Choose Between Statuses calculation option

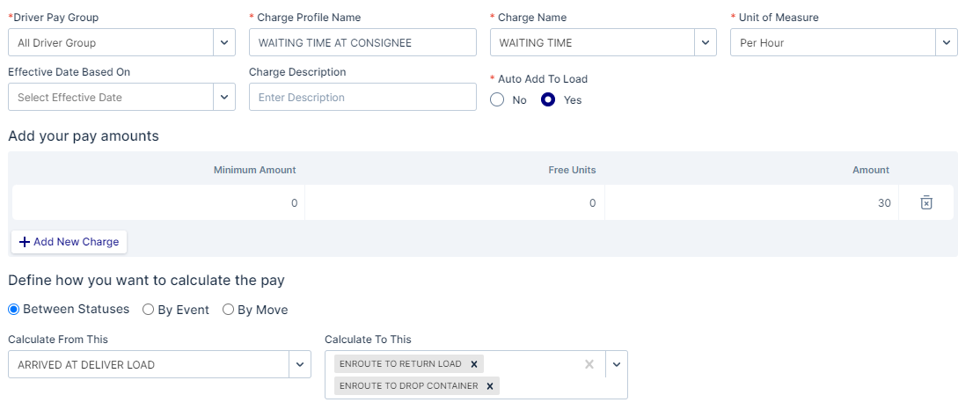tap(14, 310)
